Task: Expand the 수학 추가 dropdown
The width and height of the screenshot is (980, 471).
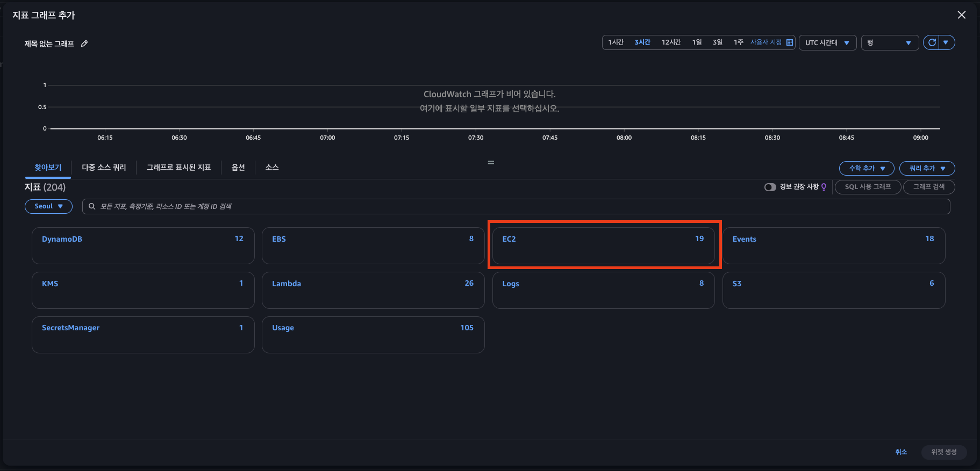Action: pyautogui.click(x=867, y=168)
